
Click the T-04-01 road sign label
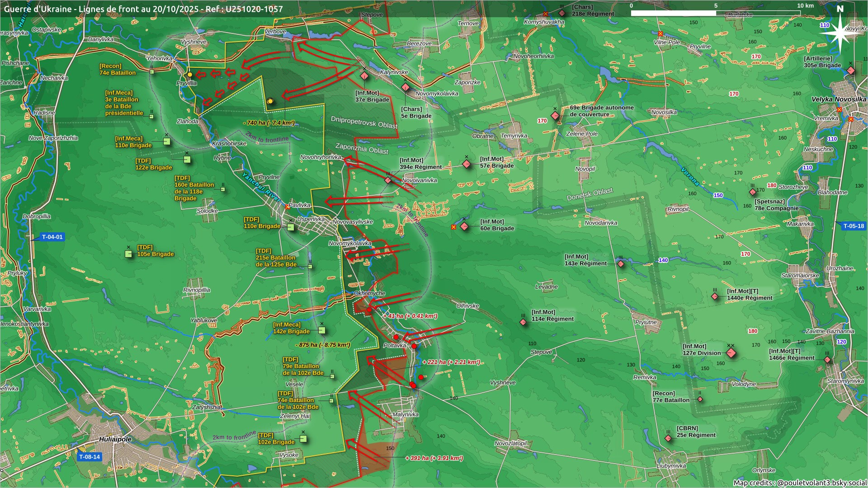tap(52, 237)
